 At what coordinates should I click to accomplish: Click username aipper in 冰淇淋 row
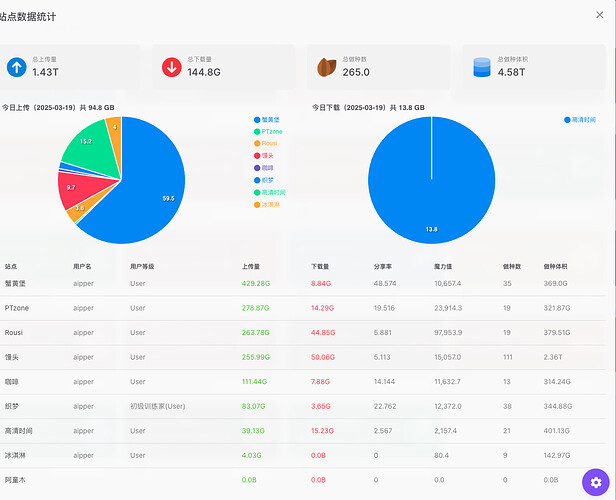tap(83, 455)
